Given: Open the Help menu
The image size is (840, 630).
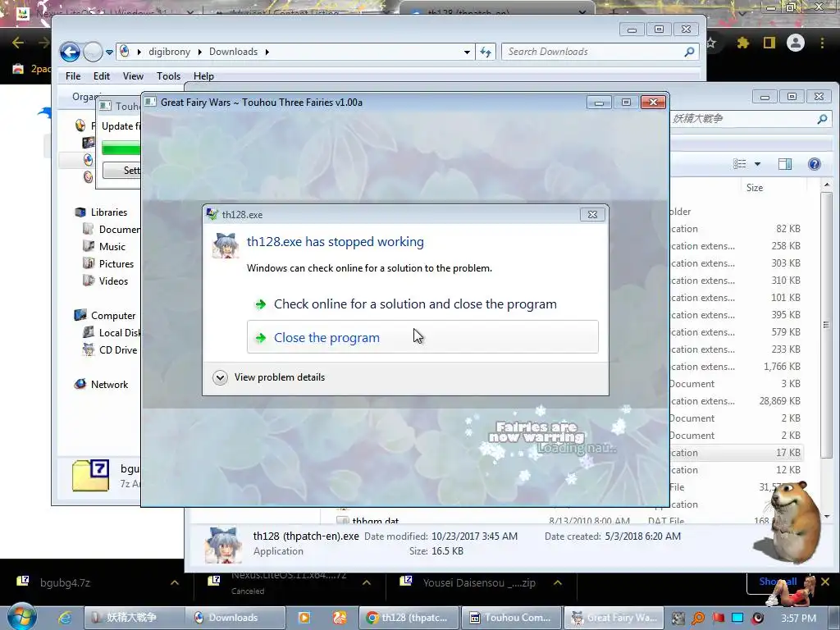Looking at the screenshot, I should click(x=203, y=76).
